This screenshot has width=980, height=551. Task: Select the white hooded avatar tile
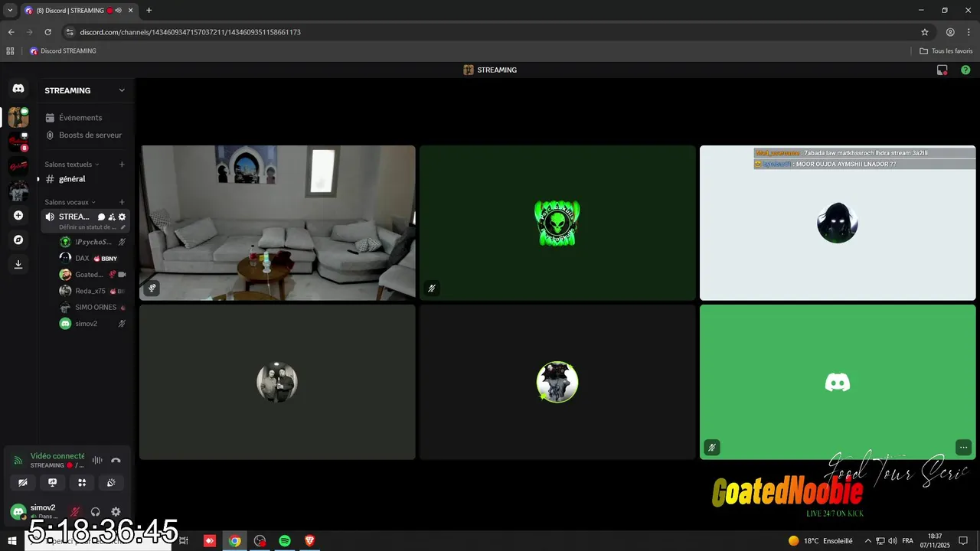(x=838, y=223)
